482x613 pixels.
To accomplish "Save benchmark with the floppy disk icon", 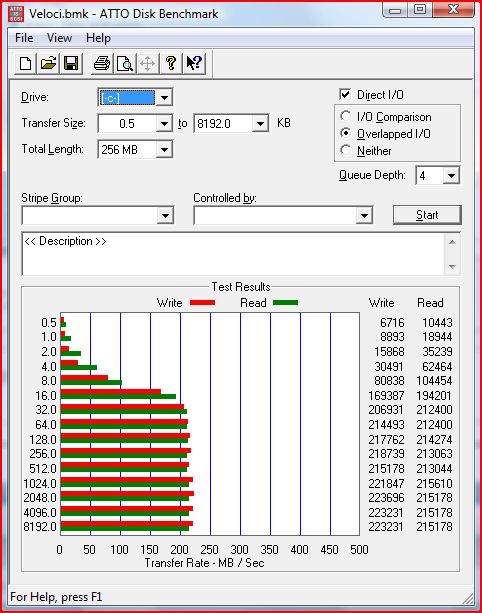I will [71, 63].
